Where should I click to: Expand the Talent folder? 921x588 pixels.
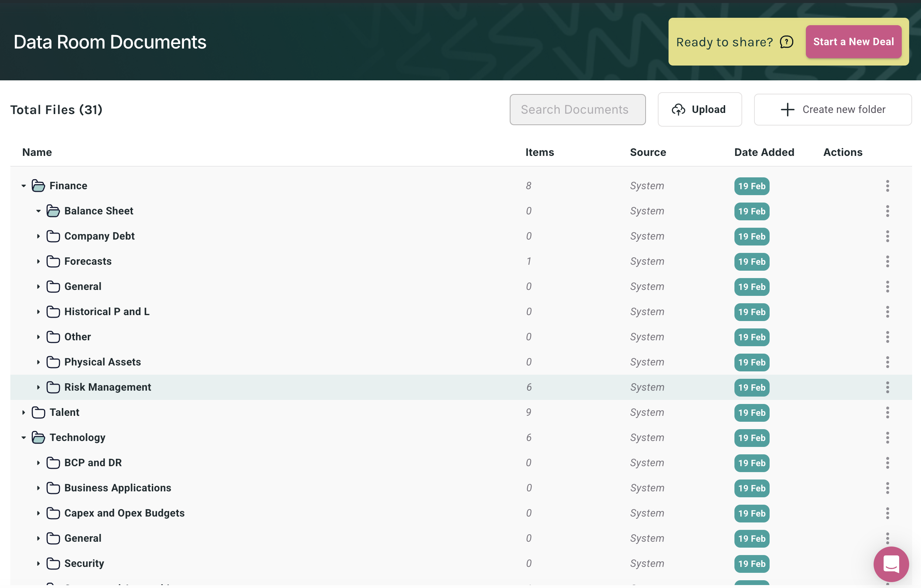pos(24,412)
